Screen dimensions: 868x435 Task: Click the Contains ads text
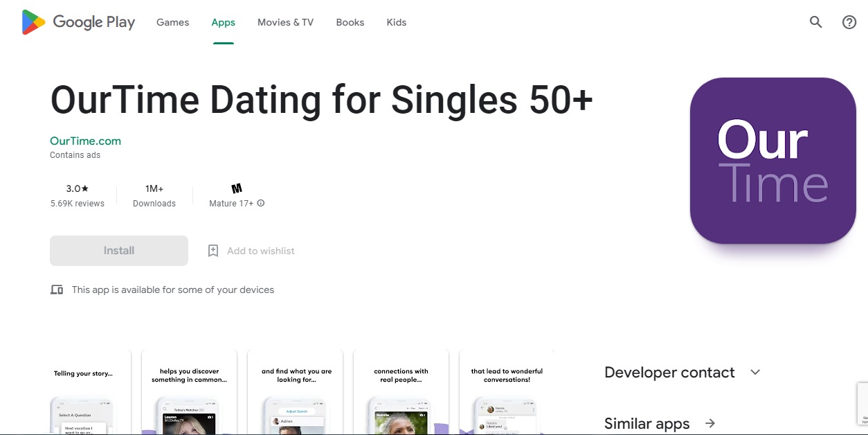(x=75, y=155)
